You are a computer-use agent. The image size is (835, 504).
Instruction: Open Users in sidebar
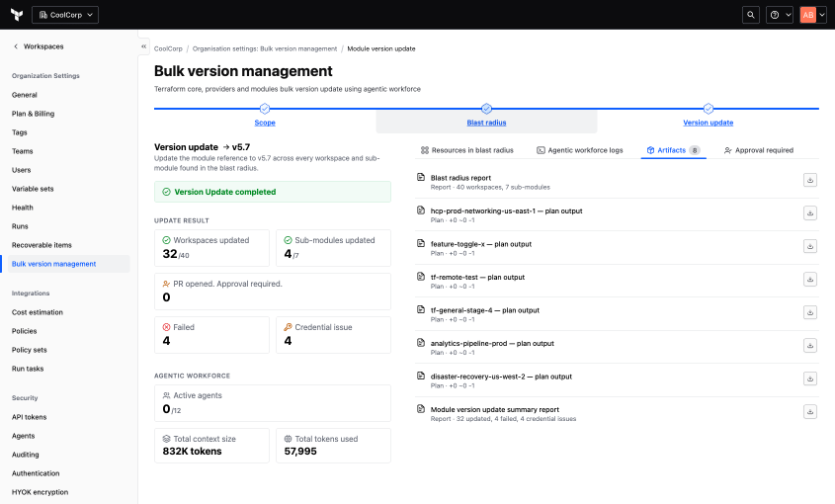[x=22, y=170]
